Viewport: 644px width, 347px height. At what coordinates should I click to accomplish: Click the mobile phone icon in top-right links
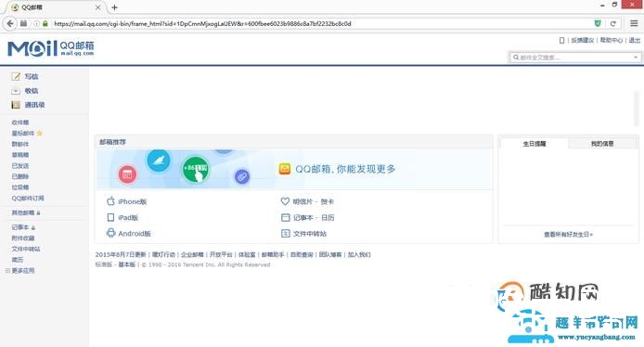561,40
